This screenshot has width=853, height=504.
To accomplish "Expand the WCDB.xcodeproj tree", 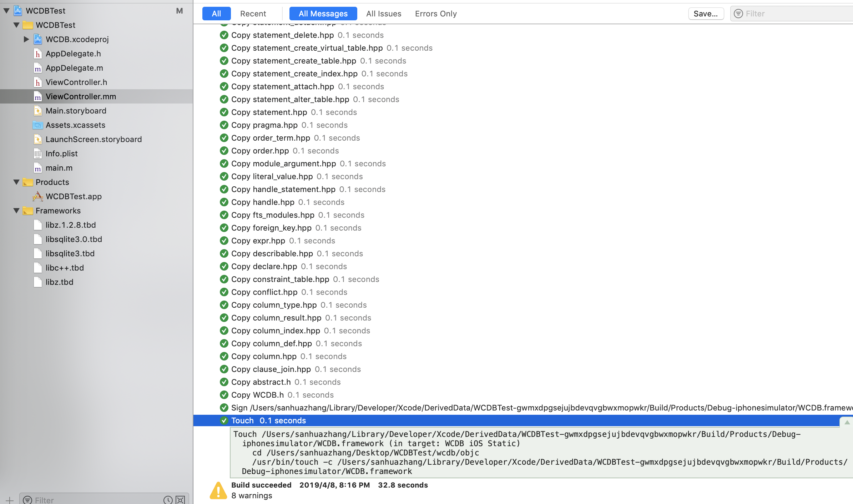I will pyautogui.click(x=26, y=39).
